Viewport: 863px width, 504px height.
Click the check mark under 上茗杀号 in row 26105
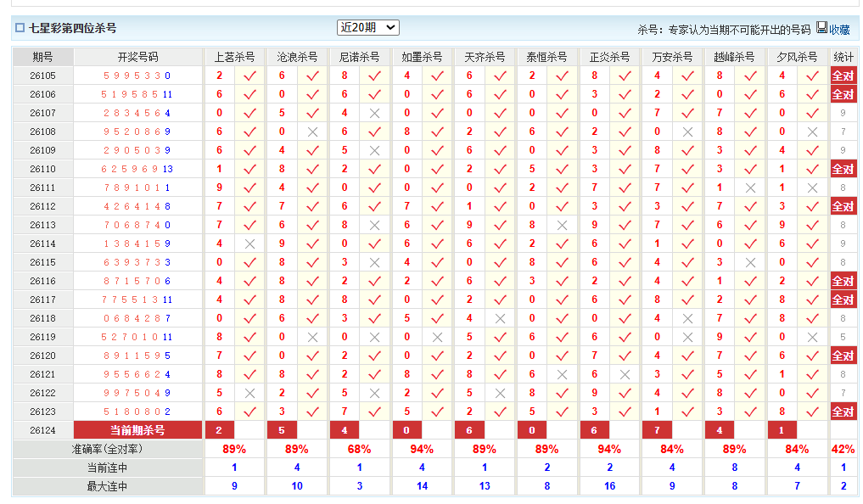click(249, 76)
